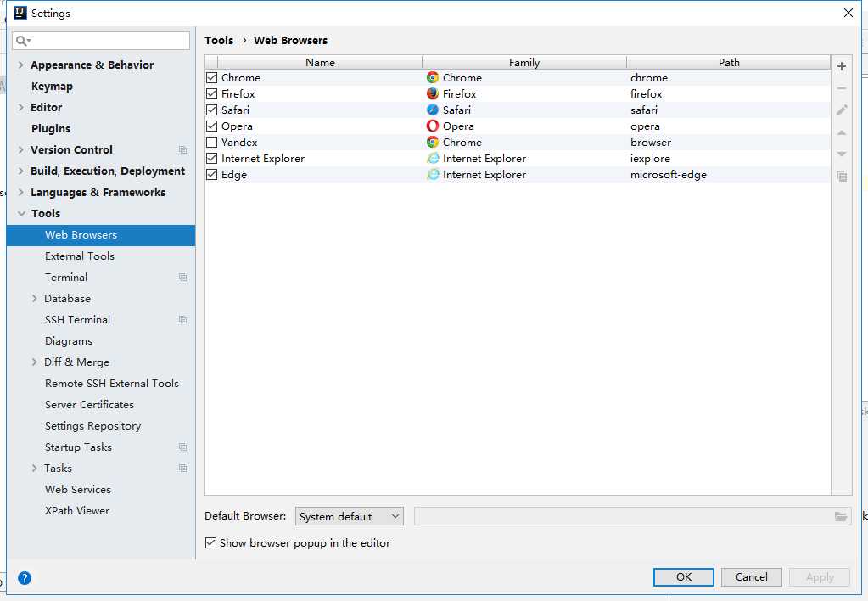Click the move down arrow icon
Viewport: 868px width, 601px height.
[842, 154]
